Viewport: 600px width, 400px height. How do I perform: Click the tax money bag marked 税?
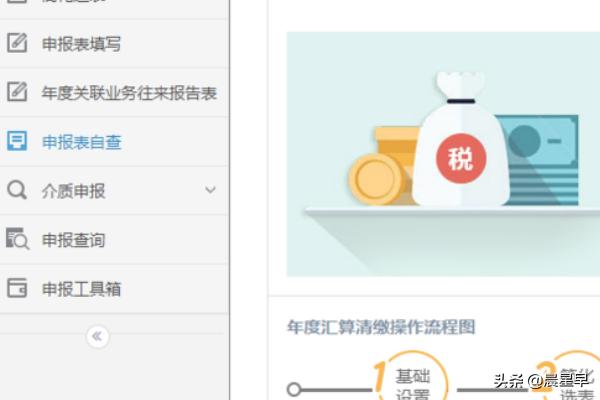pyautogui.click(x=460, y=150)
